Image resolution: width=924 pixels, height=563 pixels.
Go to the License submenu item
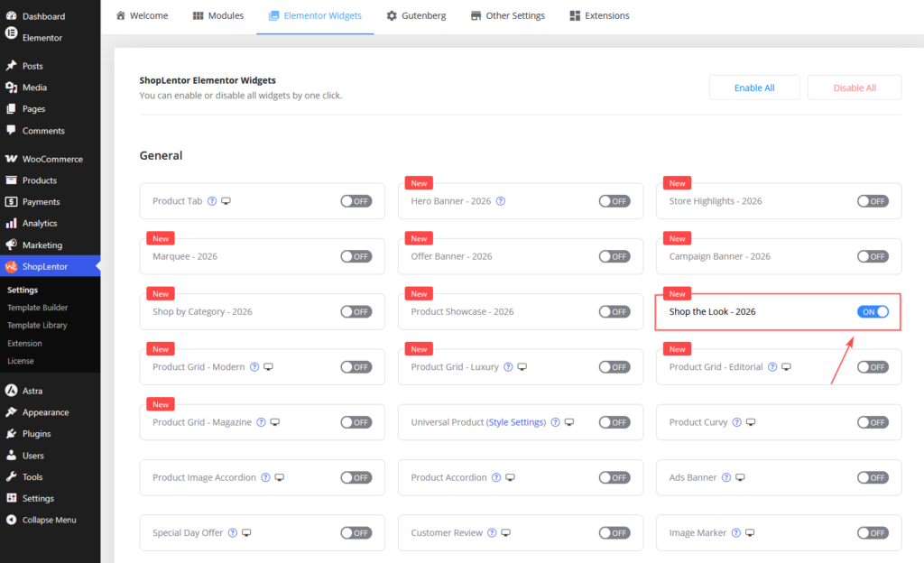21,361
